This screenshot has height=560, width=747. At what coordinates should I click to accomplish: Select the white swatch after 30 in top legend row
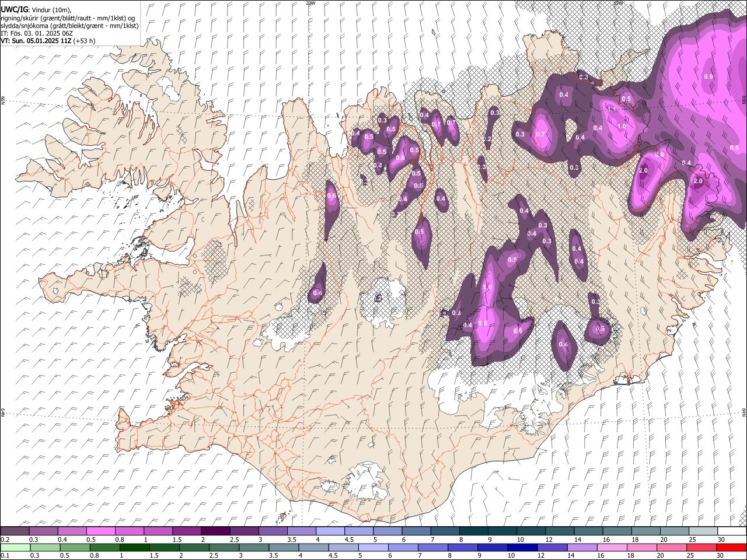pyautogui.click(x=732, y=531)
